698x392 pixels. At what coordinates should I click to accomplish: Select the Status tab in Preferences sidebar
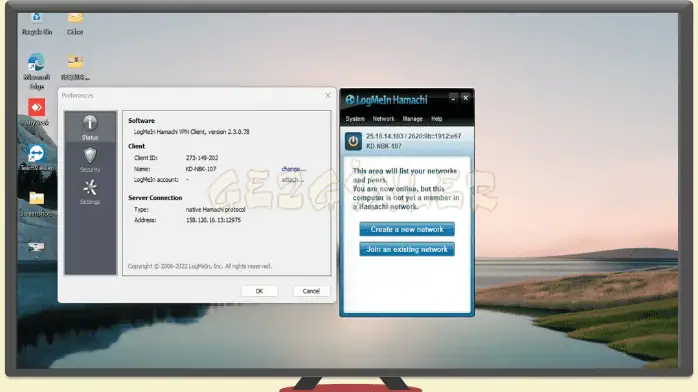pyautogui.click(x=90, y=127)
